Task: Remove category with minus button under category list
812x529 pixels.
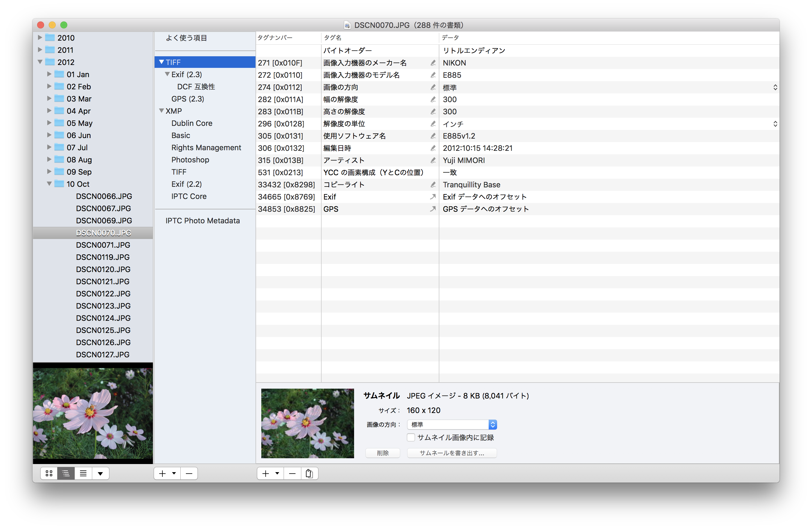Action: point(189,473)
